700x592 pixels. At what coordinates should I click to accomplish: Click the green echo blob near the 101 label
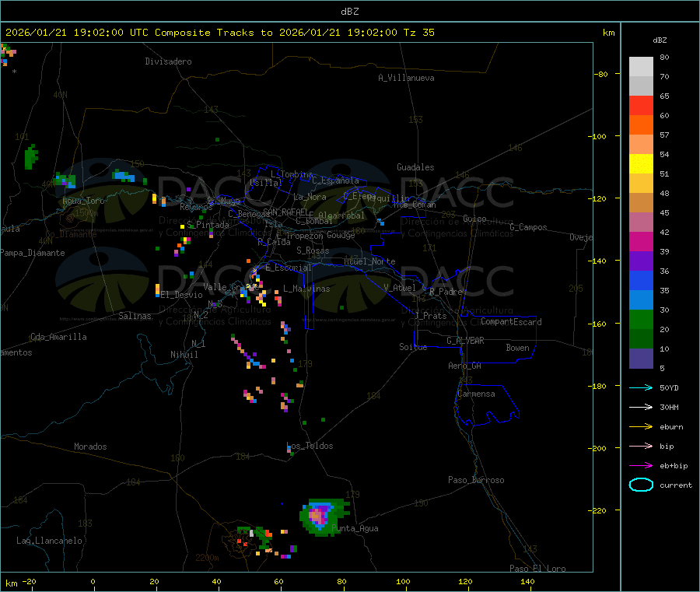pyautogui.click(x=31, y=156)
